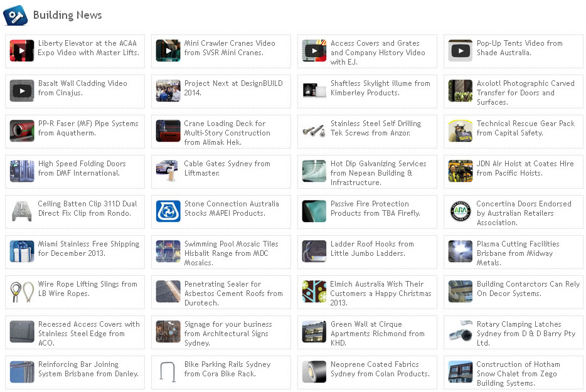
Task: Open the High Speed Folding Doors from DMF link
Action: click(82, 168)
